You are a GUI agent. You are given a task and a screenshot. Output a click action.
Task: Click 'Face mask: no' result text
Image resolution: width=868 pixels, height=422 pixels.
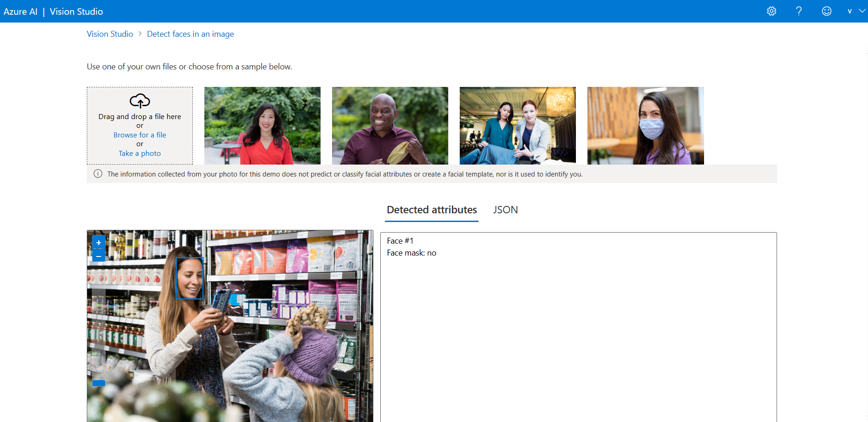tap(411, 253)
